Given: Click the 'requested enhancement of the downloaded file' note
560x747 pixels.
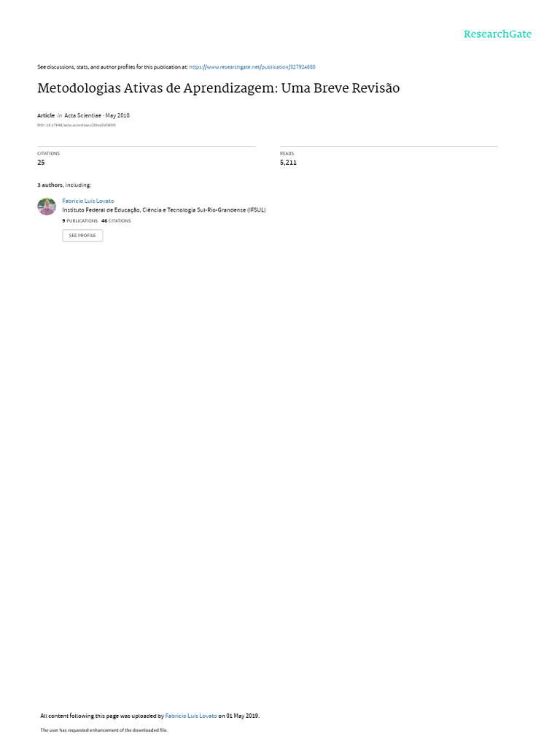Looking at the screenshot, I should tap(104, 729).
